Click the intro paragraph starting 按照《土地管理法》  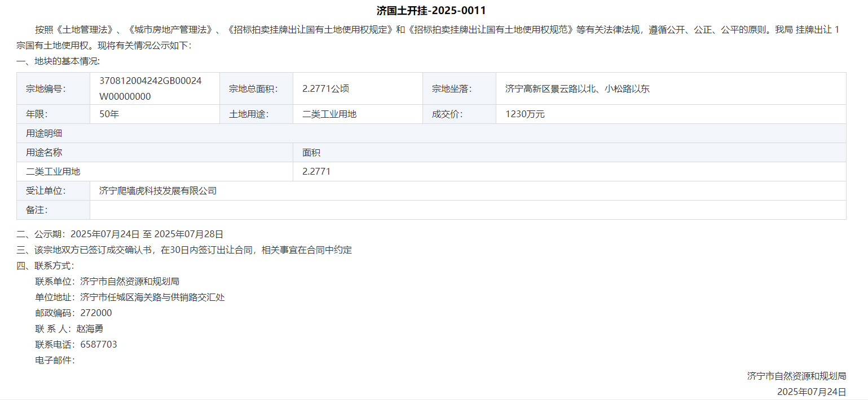coord(429,38)
